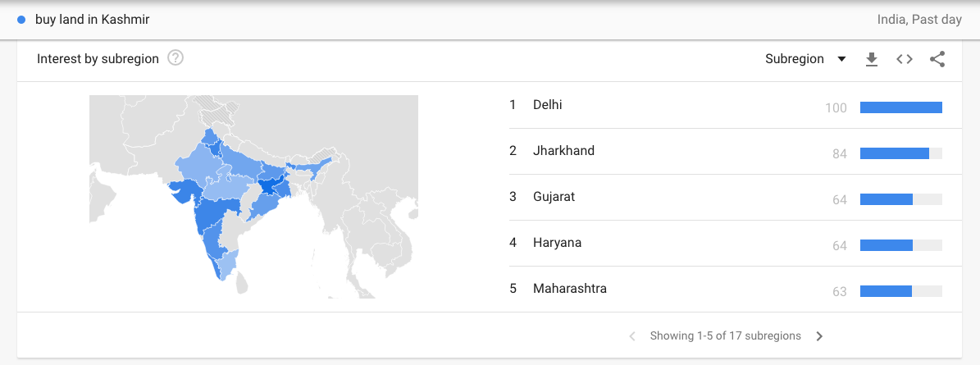
Task: Go to next page of subregions
Action: click(819, 336)
